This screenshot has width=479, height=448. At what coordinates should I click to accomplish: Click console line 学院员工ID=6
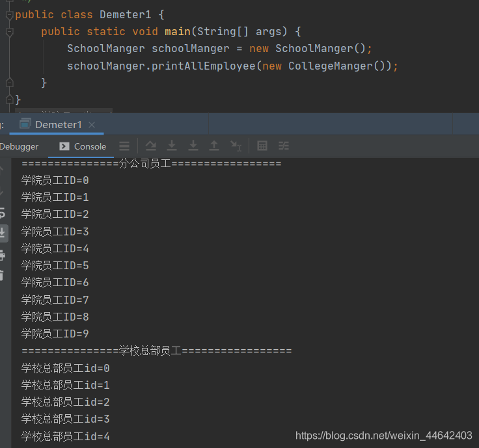pyautogui.click(x=55, y=282)
